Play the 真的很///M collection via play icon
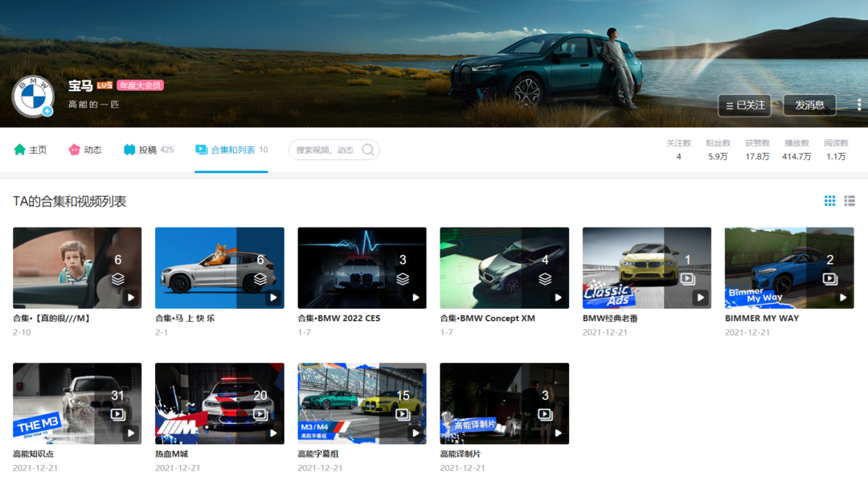868x485 pixels. point(131,298)
